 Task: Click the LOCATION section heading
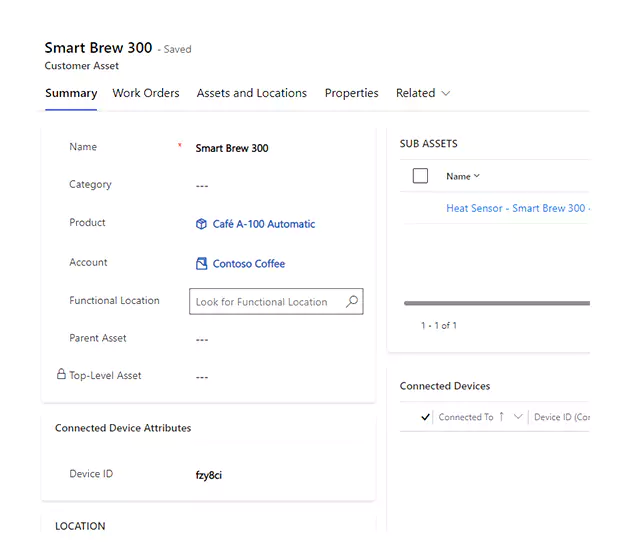click(80, 526)
